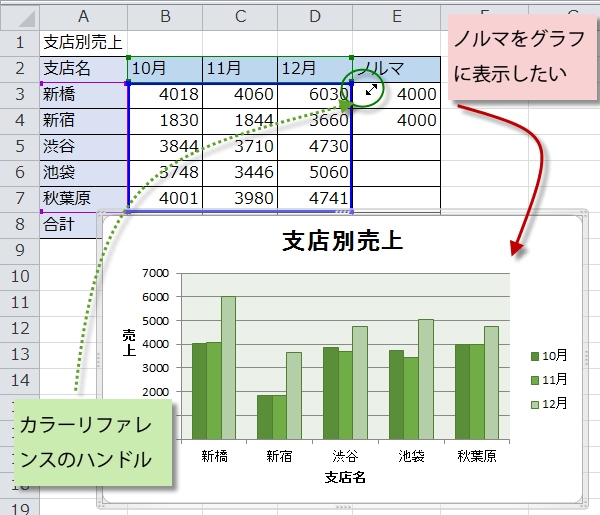Click the 11月 legend entry
This screenshot has height=515, width=600.
point(549,380)
